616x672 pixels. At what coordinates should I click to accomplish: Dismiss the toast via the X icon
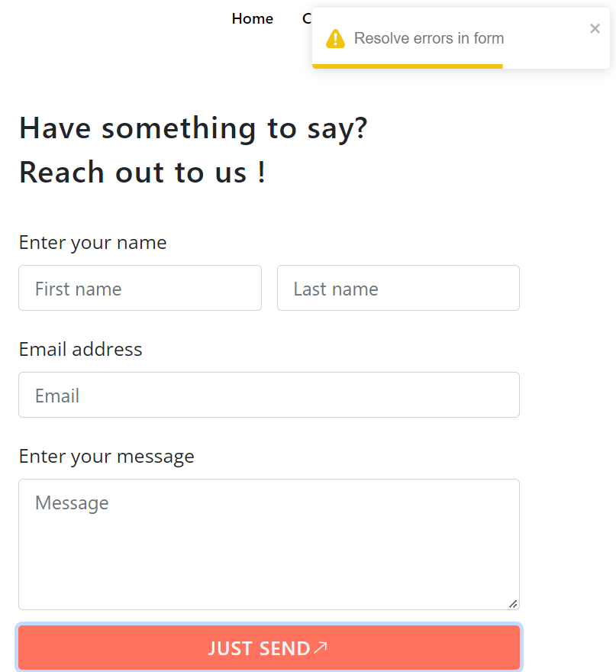[x=595, y=28]
